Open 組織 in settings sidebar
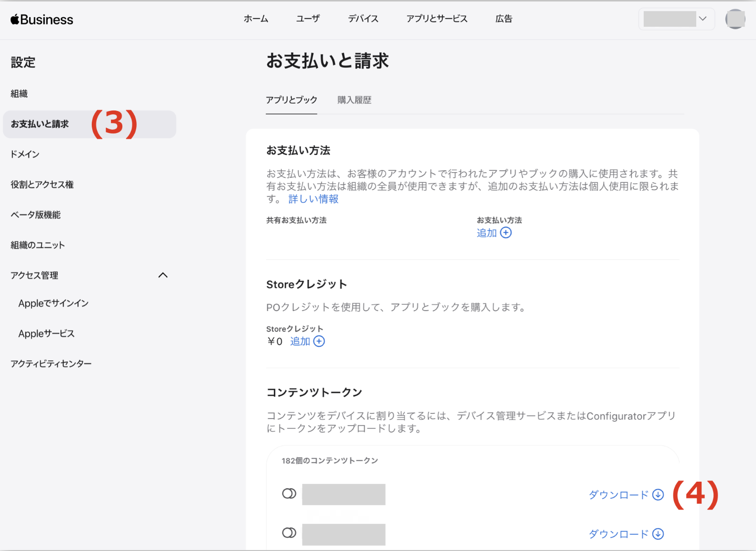This screenshot has width=756, height=551. click(x=19, y=94)
